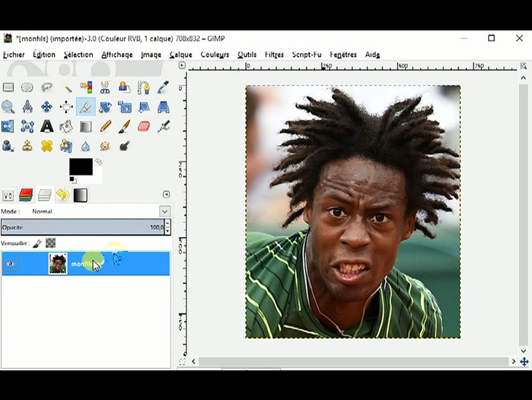Select the Zoom magnifier tool

pyautogui.click(x=8, y=107)
